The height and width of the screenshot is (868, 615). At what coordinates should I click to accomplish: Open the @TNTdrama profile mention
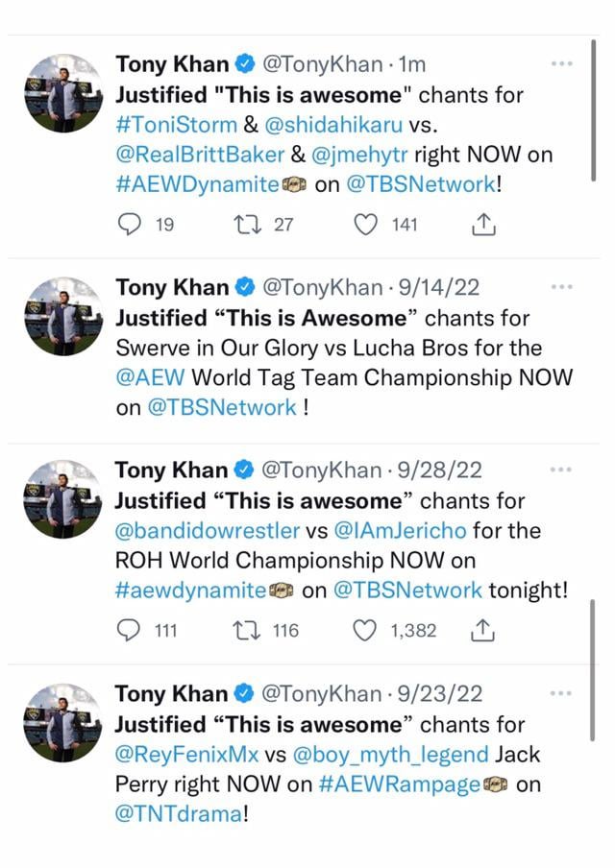click(x=178, y=813)
